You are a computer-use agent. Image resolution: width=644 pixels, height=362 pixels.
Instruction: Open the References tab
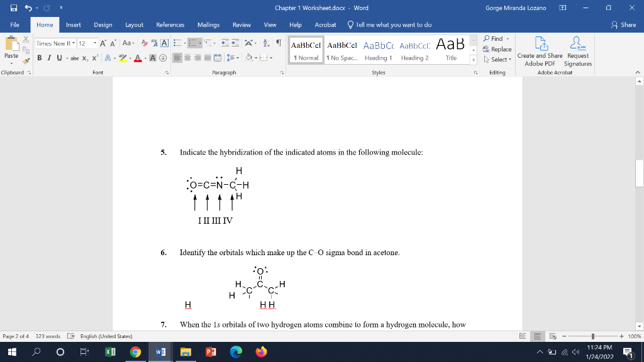click(x=170, y=25)
